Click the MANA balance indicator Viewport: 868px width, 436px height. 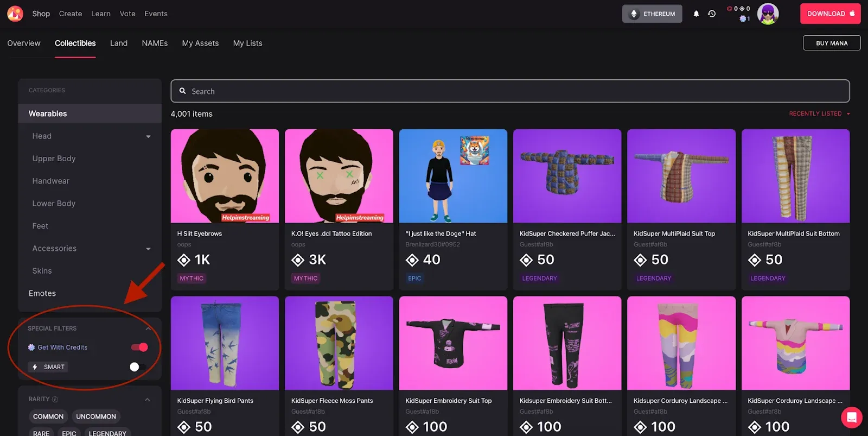click(738, 9)
